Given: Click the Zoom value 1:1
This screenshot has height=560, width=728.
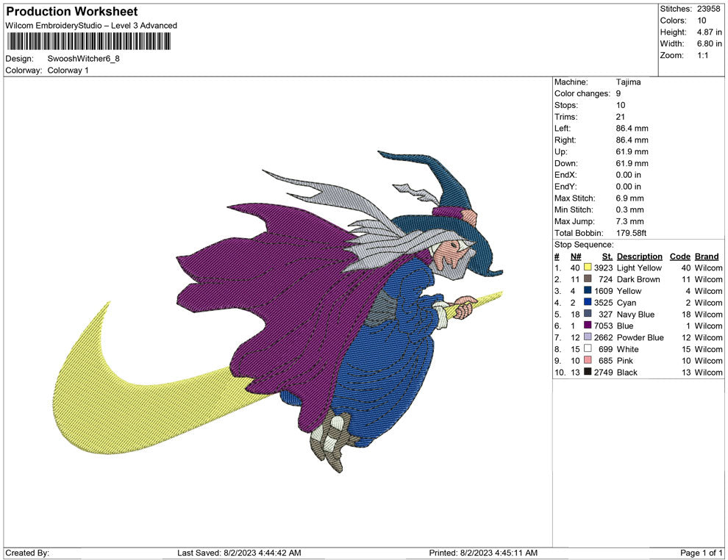Looking at the screenshot, I should [702, 55].
